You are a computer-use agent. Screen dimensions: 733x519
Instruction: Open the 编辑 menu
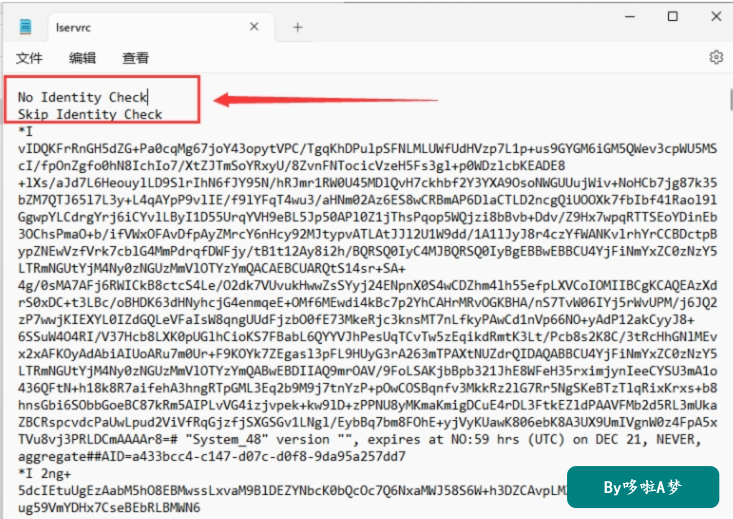tap(82, 58)
